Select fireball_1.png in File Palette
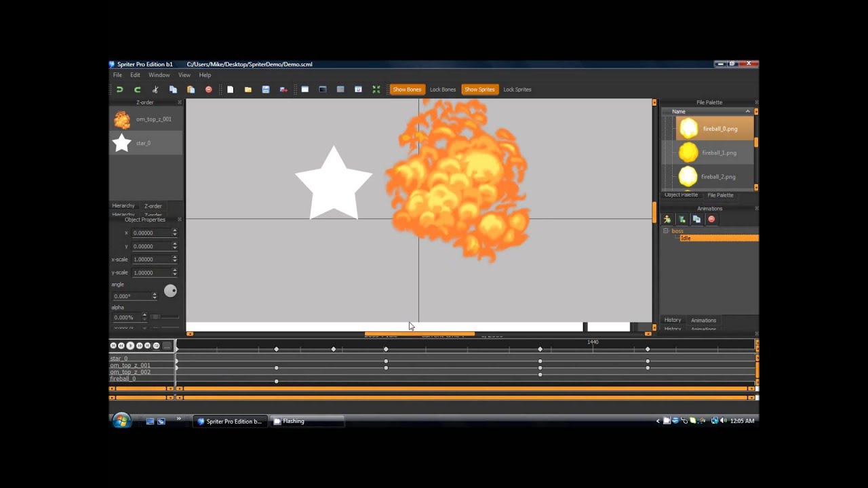This screenshot has width=868, height=488. [x=715, y=152]
